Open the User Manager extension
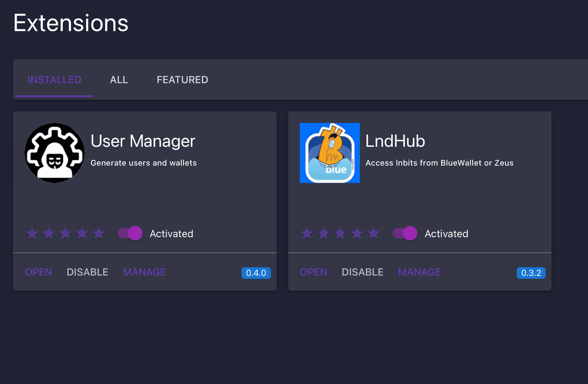 38,272
